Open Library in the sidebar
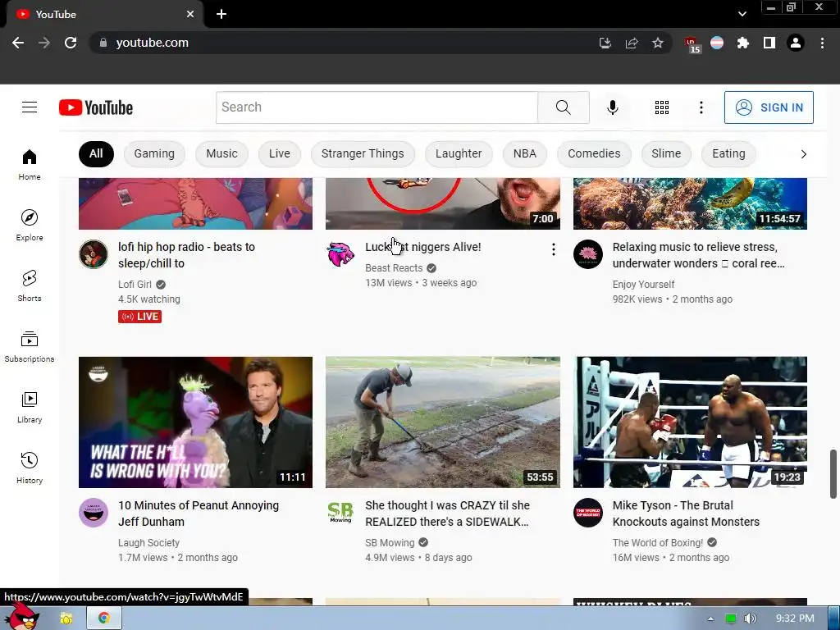This screenshot has width=840, height=630. 30,407
